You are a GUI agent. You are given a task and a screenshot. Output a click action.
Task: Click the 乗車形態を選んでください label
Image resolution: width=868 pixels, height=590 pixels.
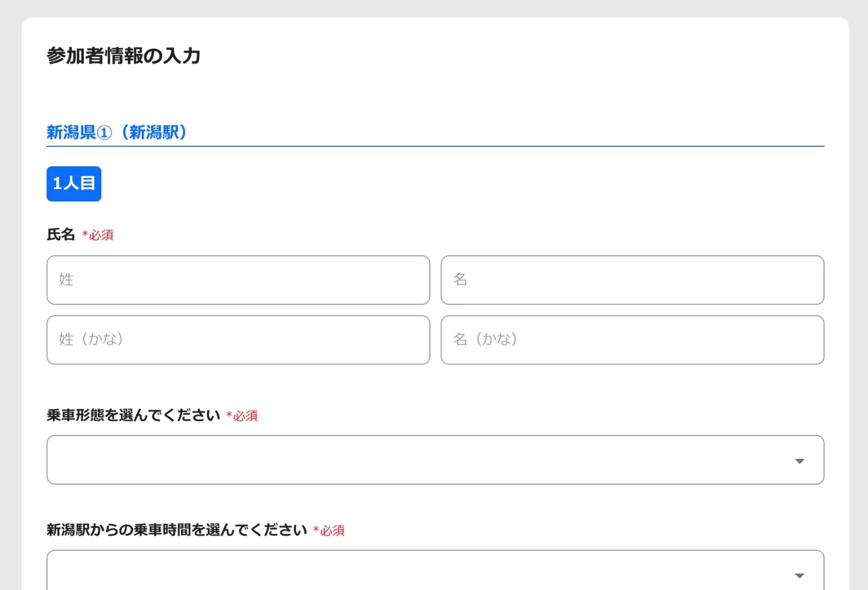tap(133, 416)
